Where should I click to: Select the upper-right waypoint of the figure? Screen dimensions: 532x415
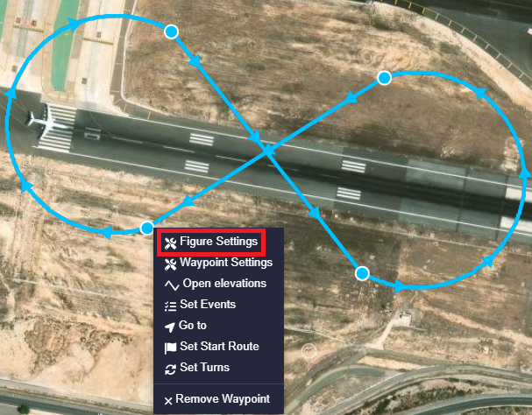tap(385, 78)
